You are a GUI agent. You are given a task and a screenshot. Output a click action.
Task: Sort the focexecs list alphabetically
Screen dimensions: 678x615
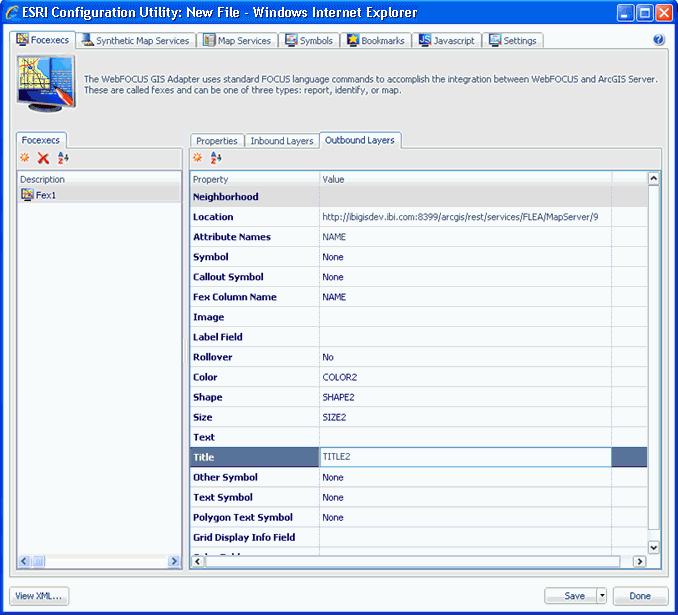click(63, 158)
